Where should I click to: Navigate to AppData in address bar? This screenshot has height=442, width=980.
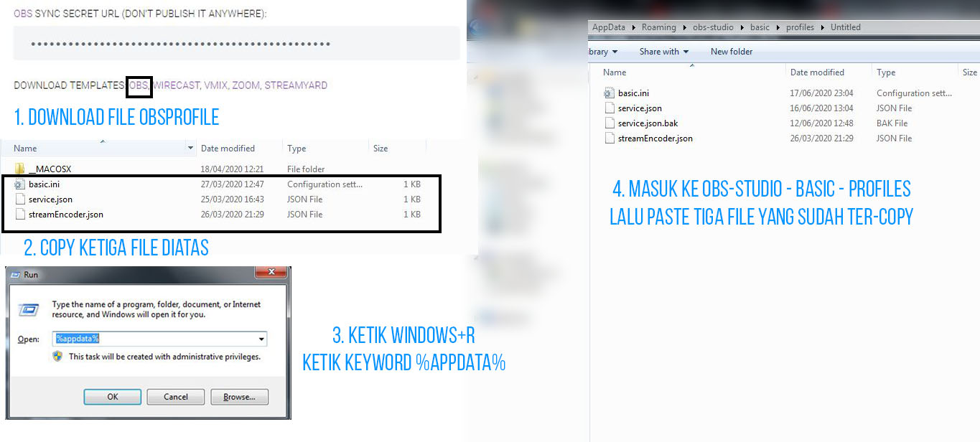[x=609, y=27]
